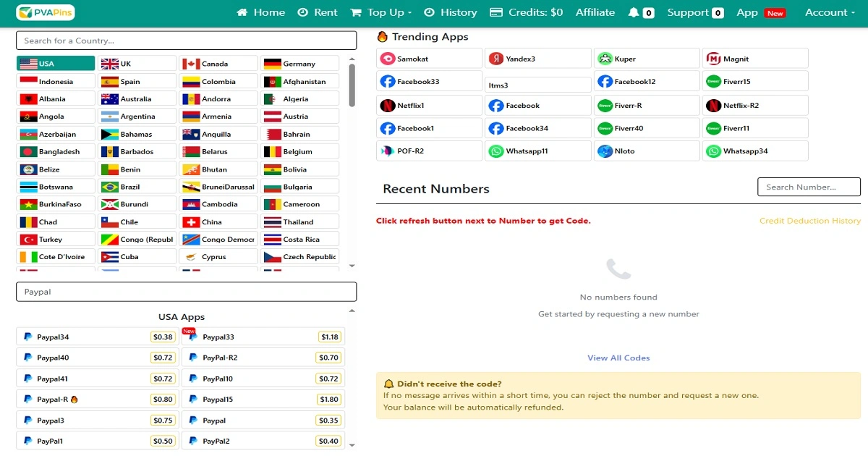The height and width of the screenshot is (456, 868).
Task: Select UK flag entry
Action: tap(137, 64)
